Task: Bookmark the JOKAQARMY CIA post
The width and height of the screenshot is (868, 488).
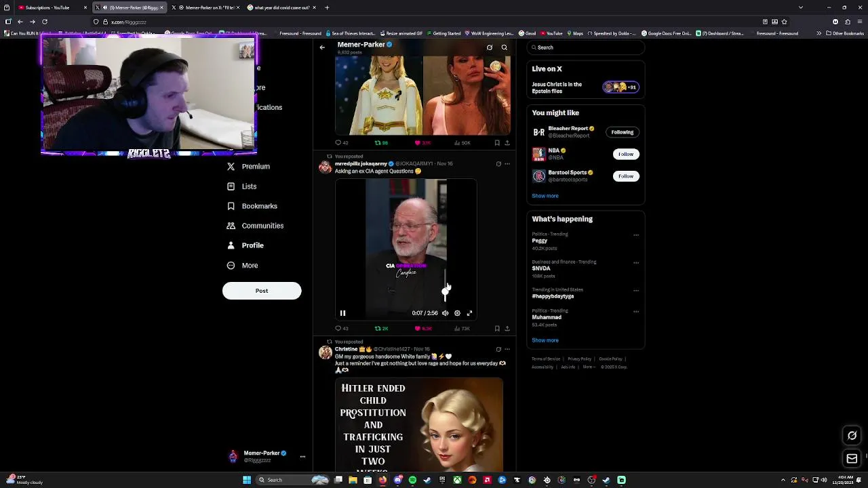Action: point(497,329)
